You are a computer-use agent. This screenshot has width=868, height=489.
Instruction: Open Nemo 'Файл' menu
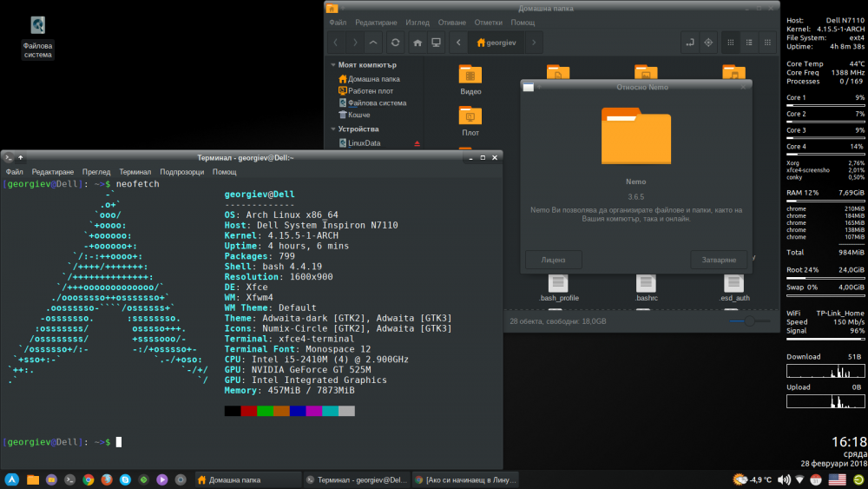(x=338, y=23)
